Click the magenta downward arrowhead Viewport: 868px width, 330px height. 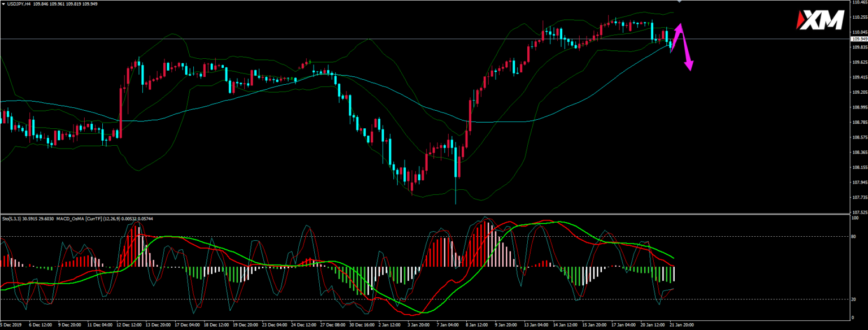[x=689, y=66]
